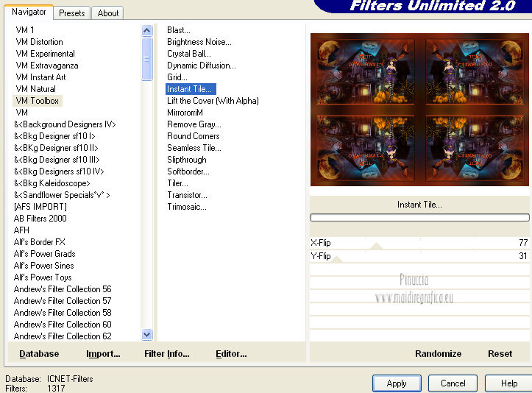Select Andrew's Filter Collection 60
Image resolution: width=532 pixels, height=393 pixels.
(63, 325)
